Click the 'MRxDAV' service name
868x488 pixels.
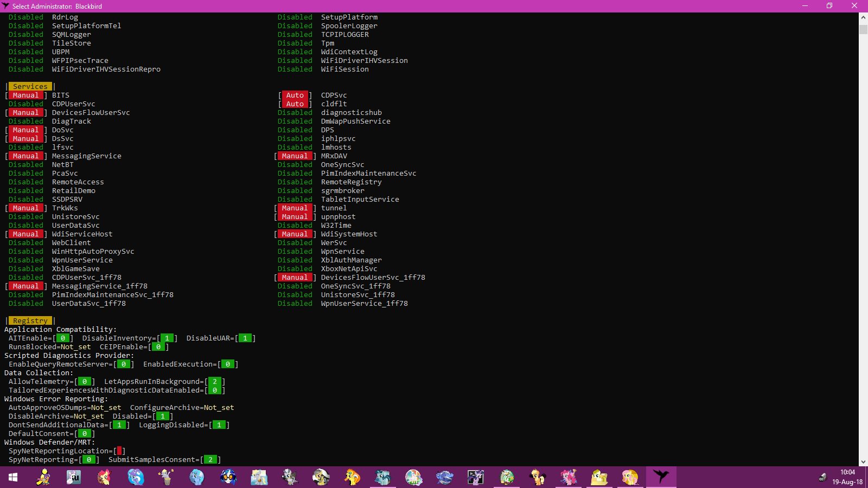(x=334, y=156)
